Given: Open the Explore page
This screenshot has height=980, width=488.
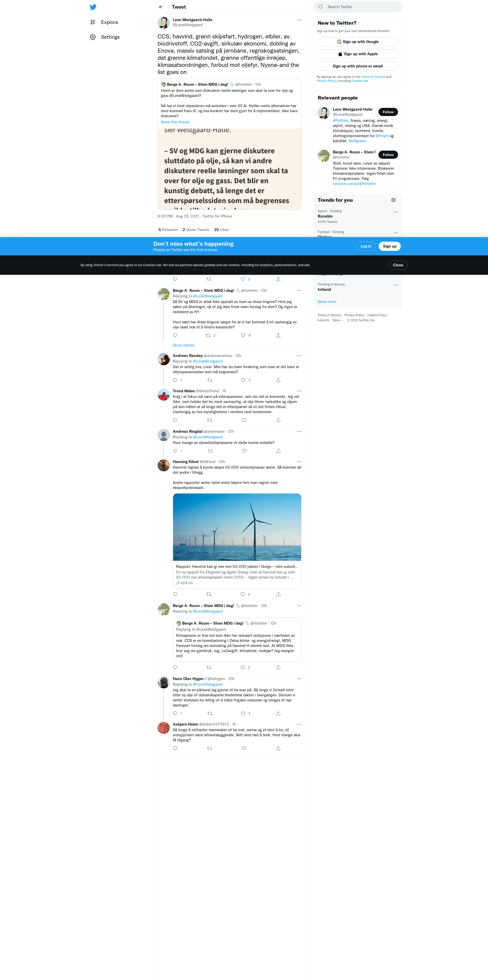Looking at the screenshot, I should pos(104,22).
